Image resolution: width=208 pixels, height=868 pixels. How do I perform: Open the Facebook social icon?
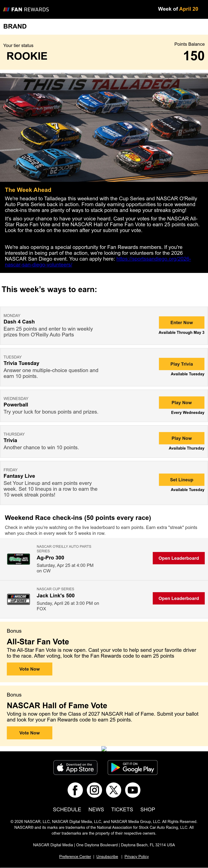(x=75, y=790)
